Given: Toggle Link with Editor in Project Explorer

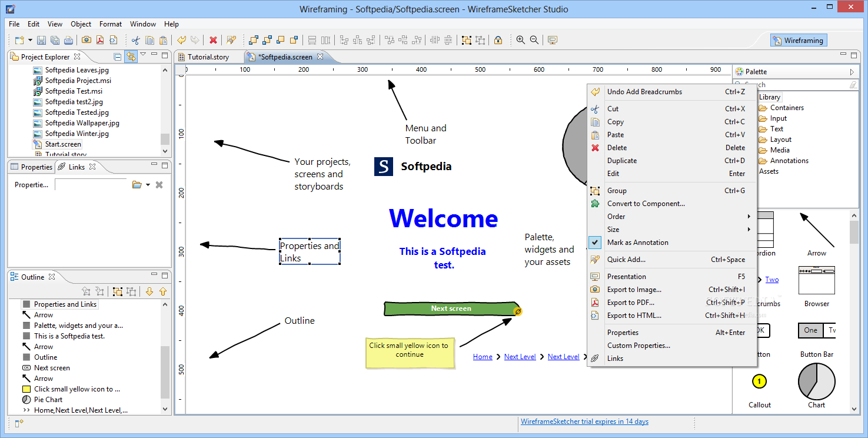Looking at the screenshot, I should click(x=131, y=57).
